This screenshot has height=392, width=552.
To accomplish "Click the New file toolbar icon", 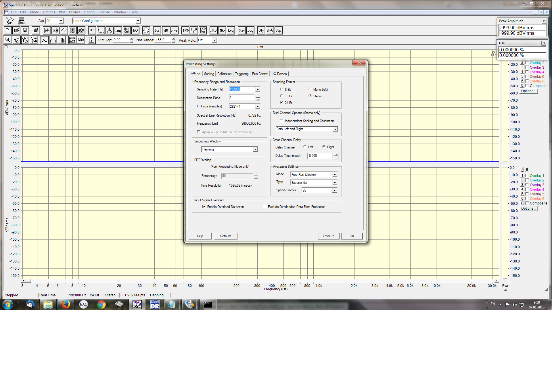I will (x=8, y=30).
